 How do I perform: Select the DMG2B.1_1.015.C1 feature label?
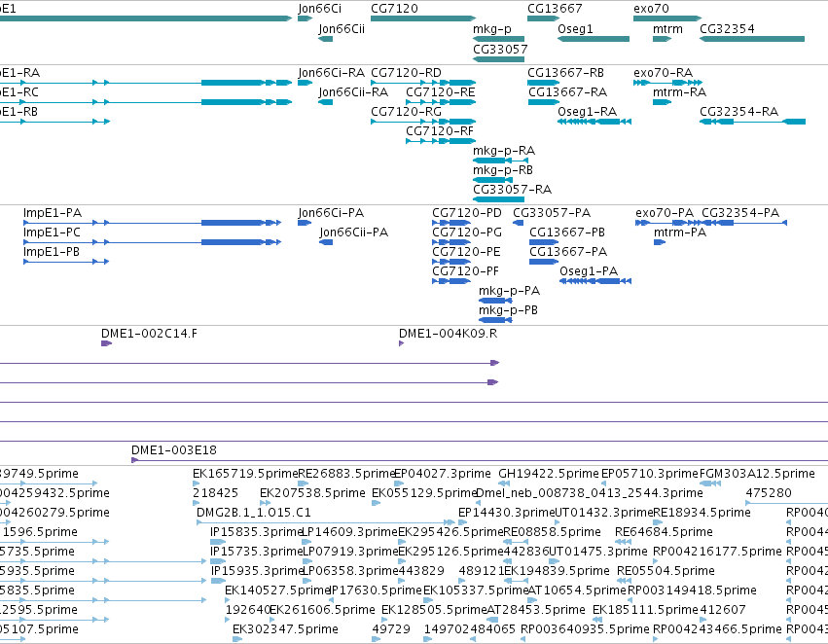(x=254, y=513)
